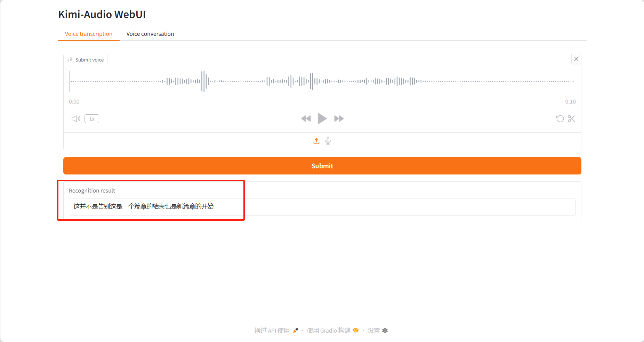The height and width of the screenshot is (342, 644).
Task: Upload an audio file via upload icon
Action: [316, 141]
